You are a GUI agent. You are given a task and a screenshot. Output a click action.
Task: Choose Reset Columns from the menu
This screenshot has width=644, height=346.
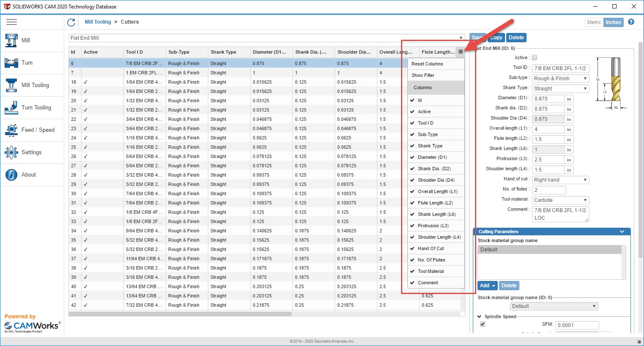436,64
